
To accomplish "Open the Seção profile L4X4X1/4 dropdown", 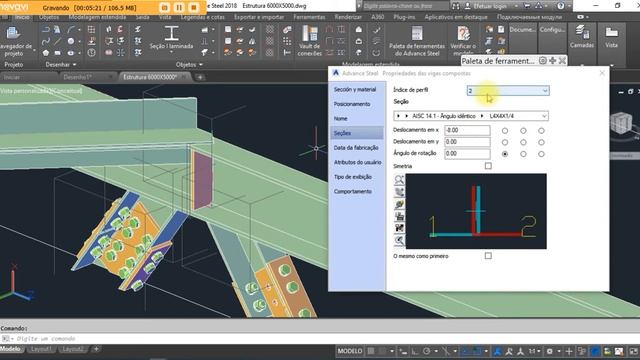I will coord(471,116).
